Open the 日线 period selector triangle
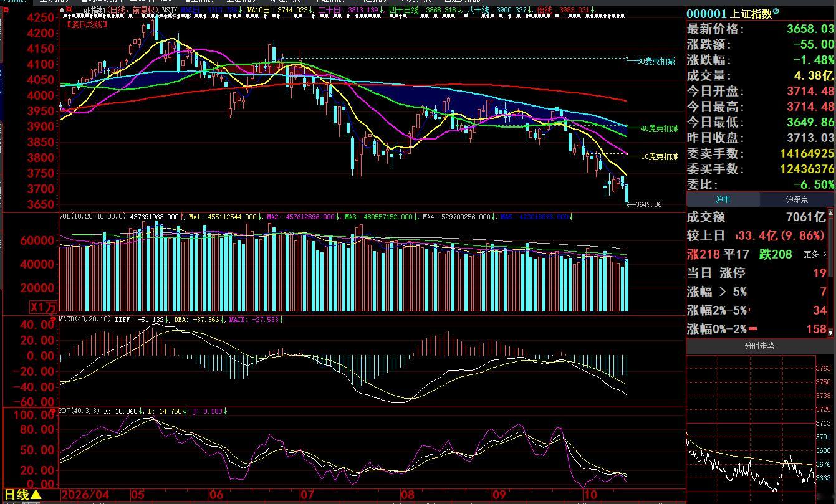The height and width of the screenshot is (504, 836). (x=36, y=495)
